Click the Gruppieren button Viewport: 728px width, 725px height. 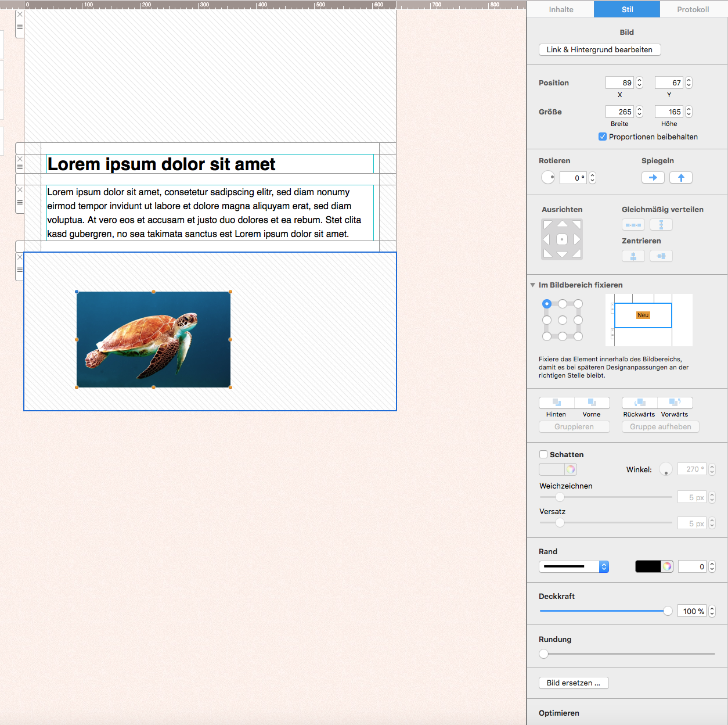tap(574, 426)
